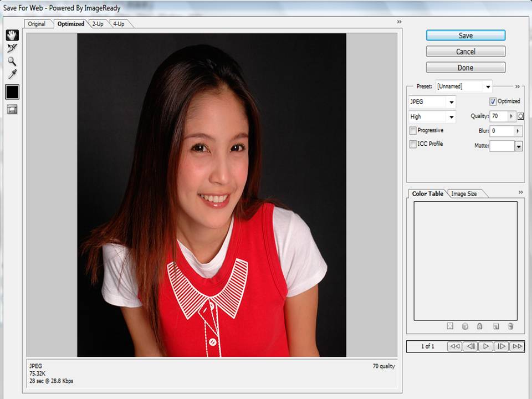Click the 70 quality status text
The image size is (532, 399).
pos(383,366)
